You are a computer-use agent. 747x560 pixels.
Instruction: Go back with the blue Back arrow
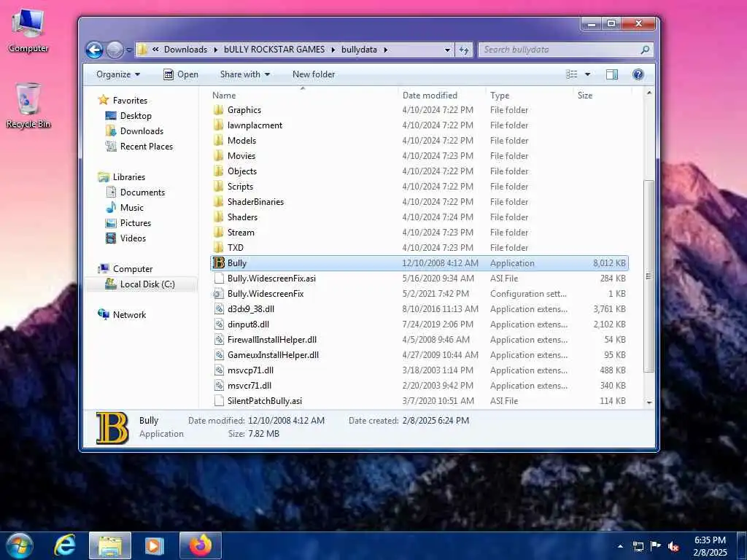coord(94,50)
